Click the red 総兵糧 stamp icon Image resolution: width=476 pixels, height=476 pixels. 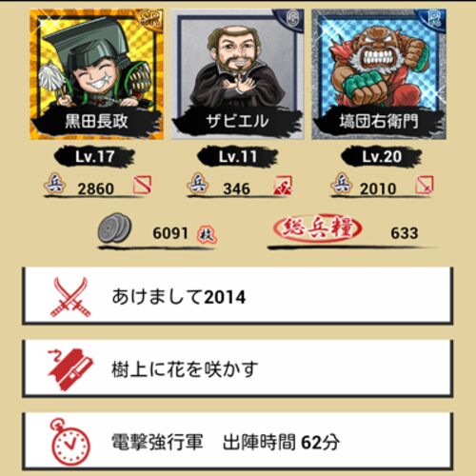[317, 228]
